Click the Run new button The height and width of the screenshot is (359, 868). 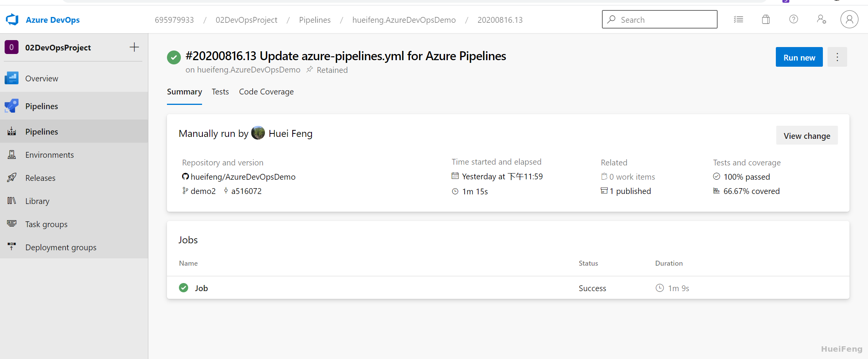799,57
